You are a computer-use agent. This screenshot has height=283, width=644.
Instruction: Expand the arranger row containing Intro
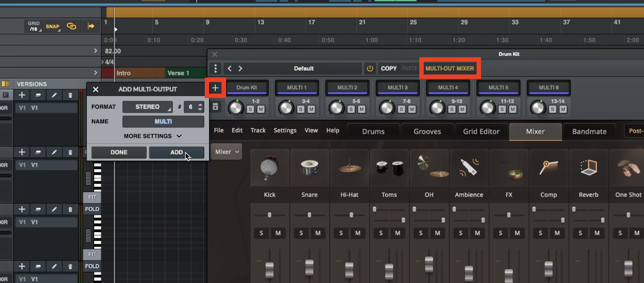point(95,73)
